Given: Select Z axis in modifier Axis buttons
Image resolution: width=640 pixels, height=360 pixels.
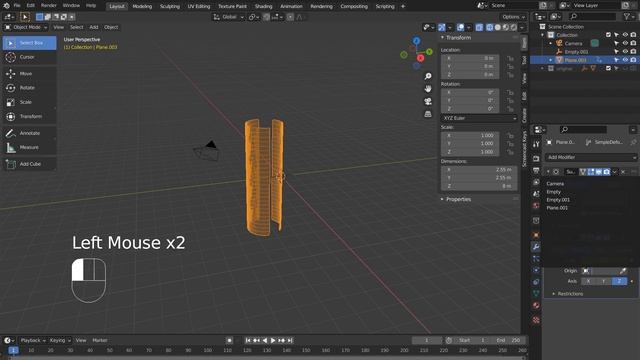Looking at the screenshot, I should coord(619,281).
